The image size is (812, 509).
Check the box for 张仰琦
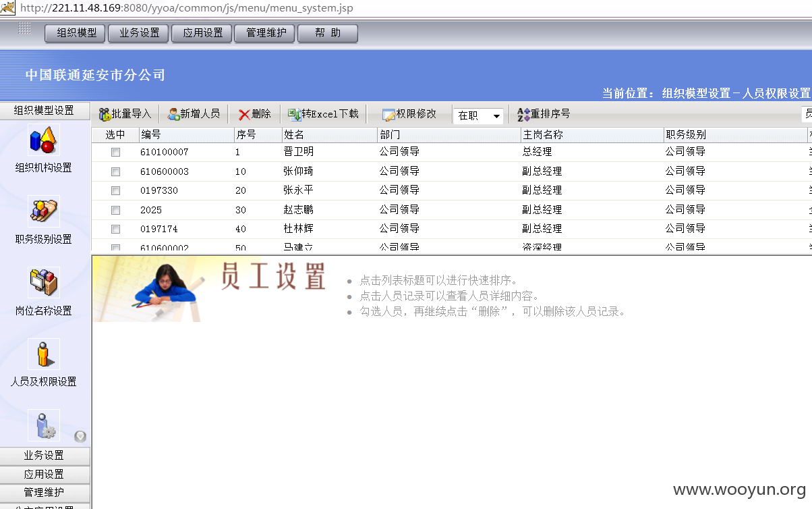115,171
